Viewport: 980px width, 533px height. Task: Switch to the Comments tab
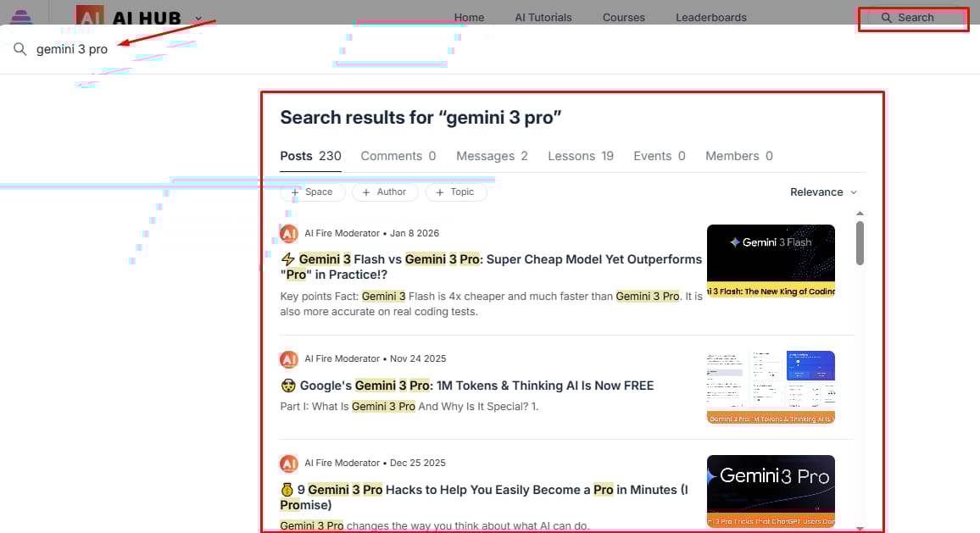pyautogui.click(x=398, y=156)
